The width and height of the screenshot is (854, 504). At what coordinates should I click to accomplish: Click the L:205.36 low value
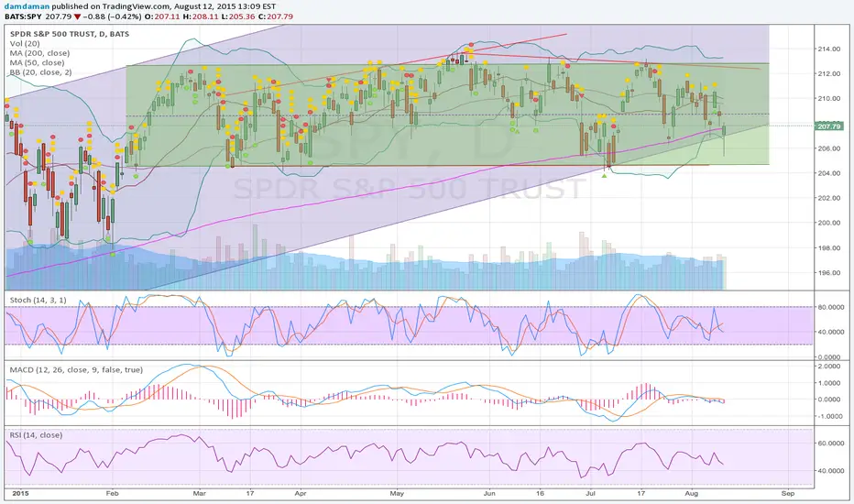tap(238, 16)
